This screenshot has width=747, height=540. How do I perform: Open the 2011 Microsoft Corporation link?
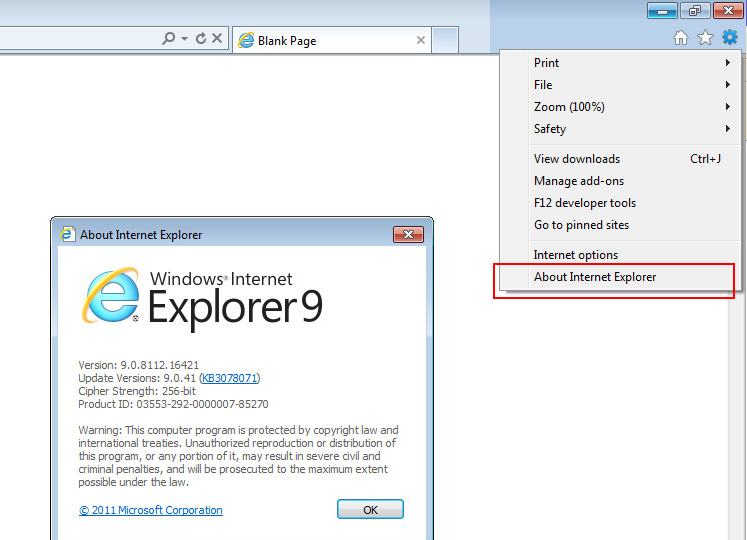151,510
